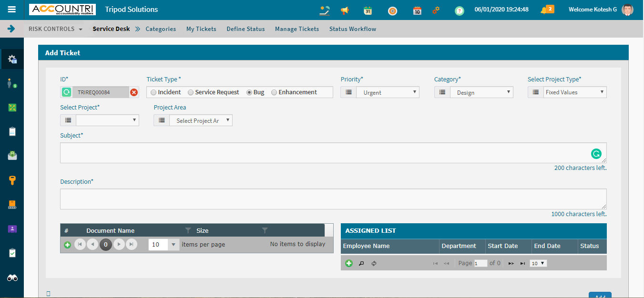The image size is (644, 298).
Task: Go to last documents page
Action: click(x=132, y=245)
